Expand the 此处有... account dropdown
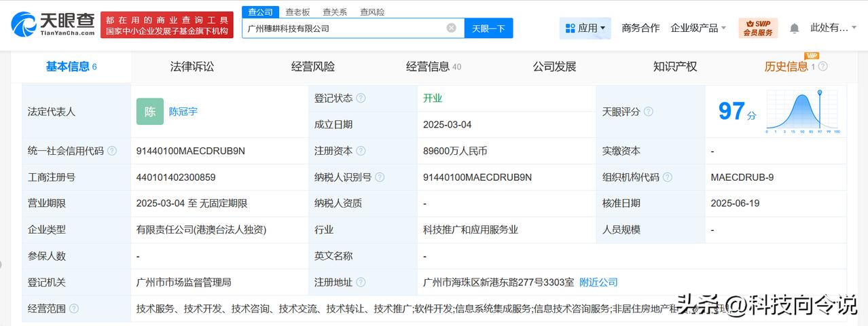Image resolution: width=868 pixels, height=326 pixels. tap(834, 28)
